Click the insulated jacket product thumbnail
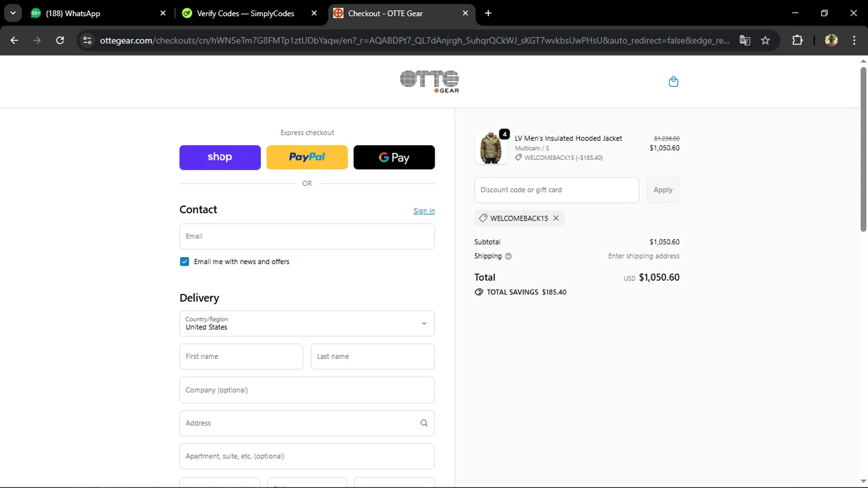 pos(491,148)
